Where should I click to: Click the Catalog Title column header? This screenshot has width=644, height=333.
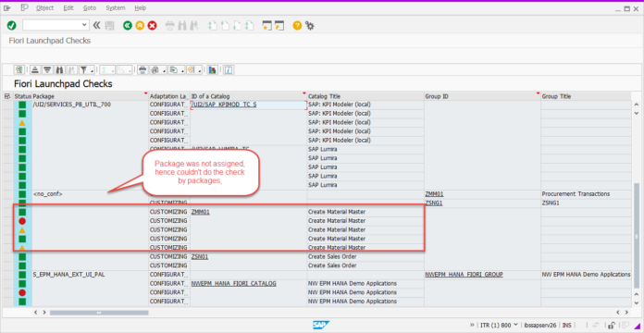pyautogui.click(x=365, y=96)
